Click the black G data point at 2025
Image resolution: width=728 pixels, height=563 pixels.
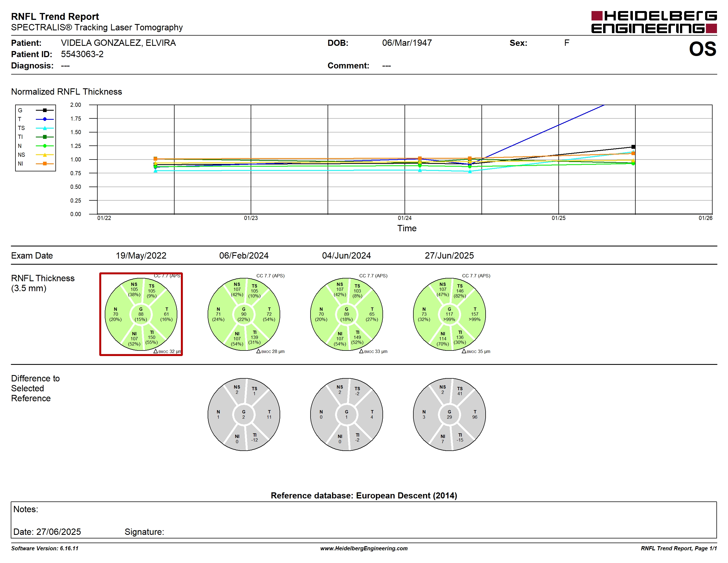click(x=633, y=147)
